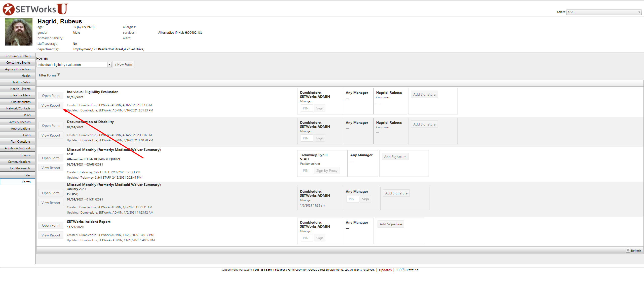Expand the Filter Forms triangle
The width and height of the screenshot is (644, 287).
point(59,75)
